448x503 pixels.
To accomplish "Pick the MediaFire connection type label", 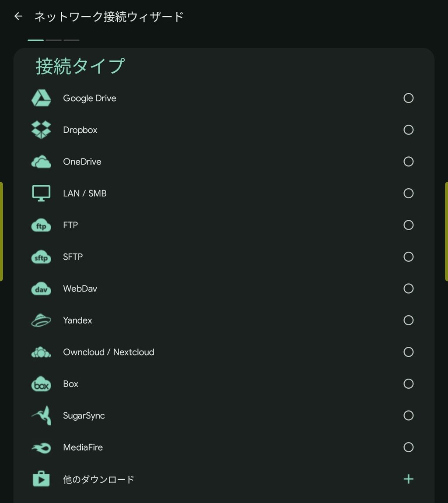I will point(83,447).
